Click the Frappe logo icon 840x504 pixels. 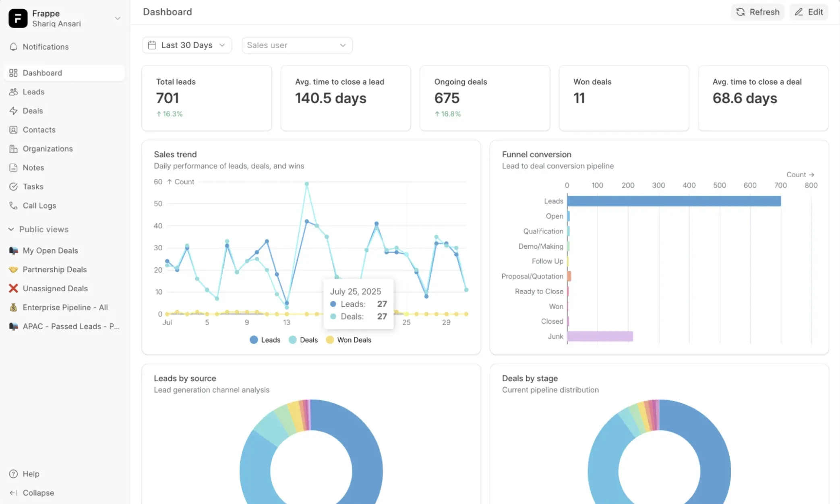(x=18, y=19)
